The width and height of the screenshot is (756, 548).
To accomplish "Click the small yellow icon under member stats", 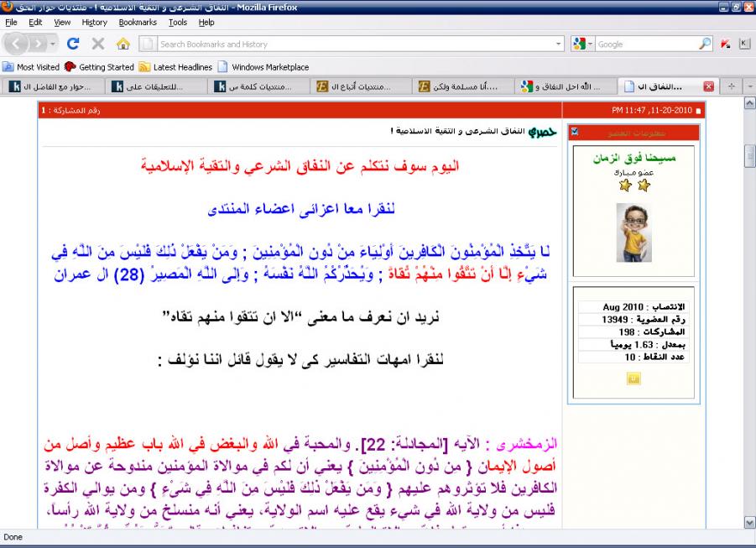I will click(632, 379).
